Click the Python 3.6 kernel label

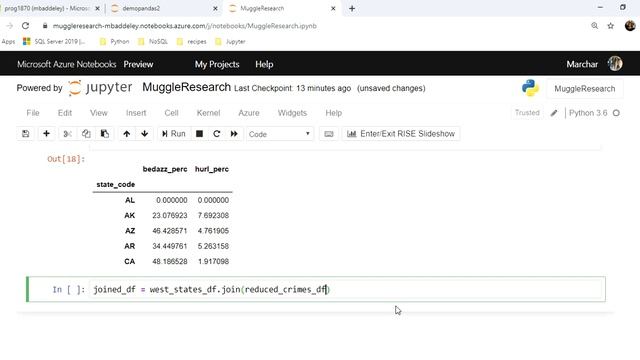click(x=588, y=113)
